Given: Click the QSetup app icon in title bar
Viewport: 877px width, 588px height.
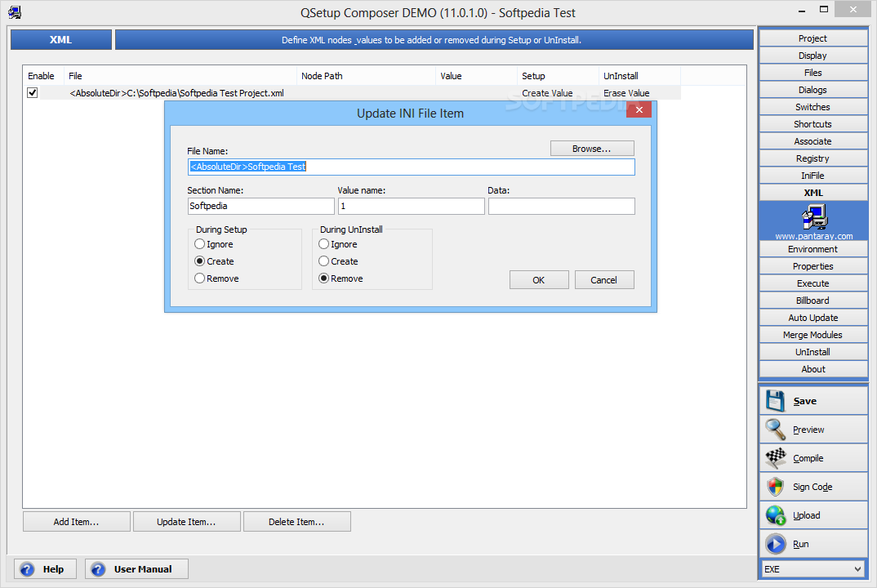Looking at the screenshot, I should click(x=15, y=12).
